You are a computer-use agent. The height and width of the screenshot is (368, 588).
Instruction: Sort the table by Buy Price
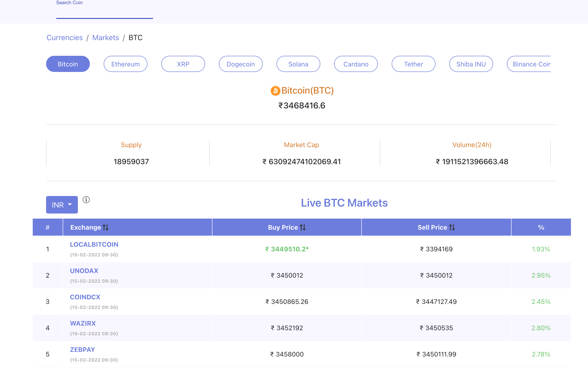303,227
